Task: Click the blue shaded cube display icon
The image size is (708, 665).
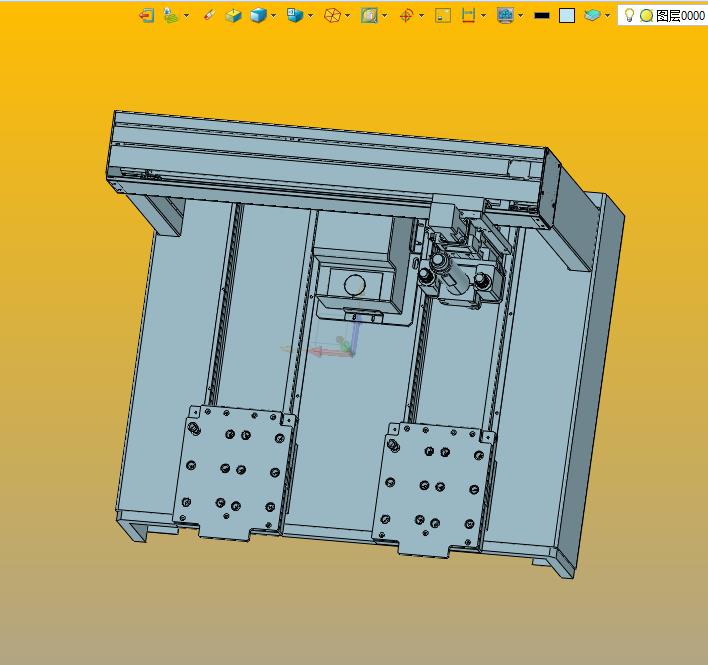Action: (x=258, y=16)
